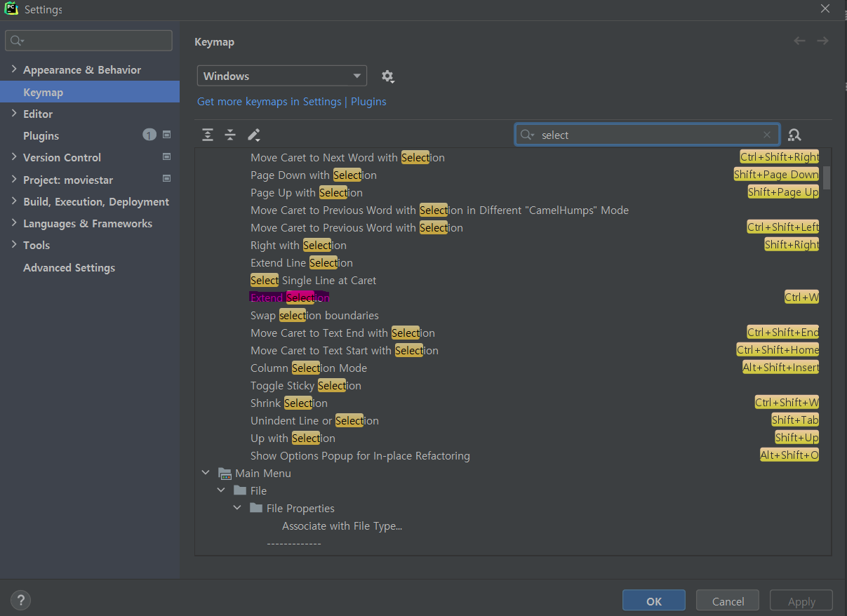Click the File folder icon in tree

tap(240, 490)
